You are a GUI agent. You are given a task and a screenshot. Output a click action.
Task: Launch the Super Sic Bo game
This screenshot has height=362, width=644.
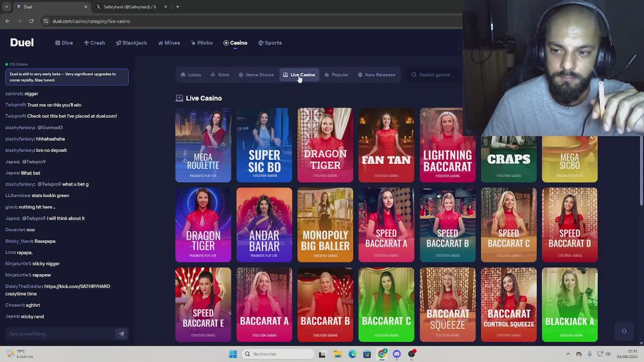click(264, 145)
